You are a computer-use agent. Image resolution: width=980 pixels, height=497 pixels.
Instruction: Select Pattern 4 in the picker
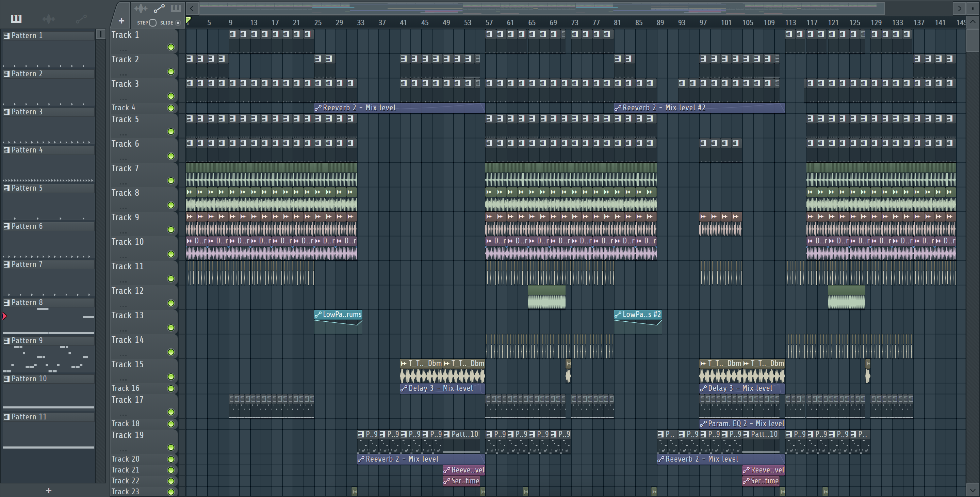48,150
